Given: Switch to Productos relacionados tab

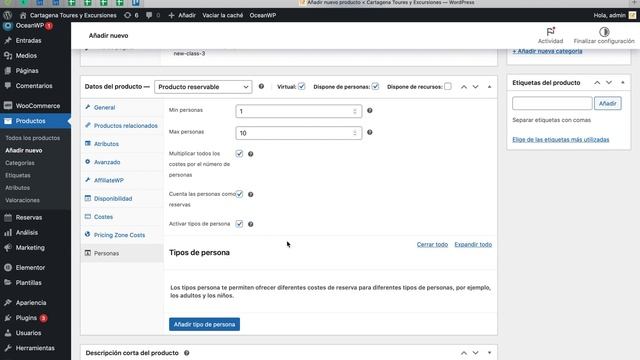Looking at the screenshot, I should pos(125,126).
